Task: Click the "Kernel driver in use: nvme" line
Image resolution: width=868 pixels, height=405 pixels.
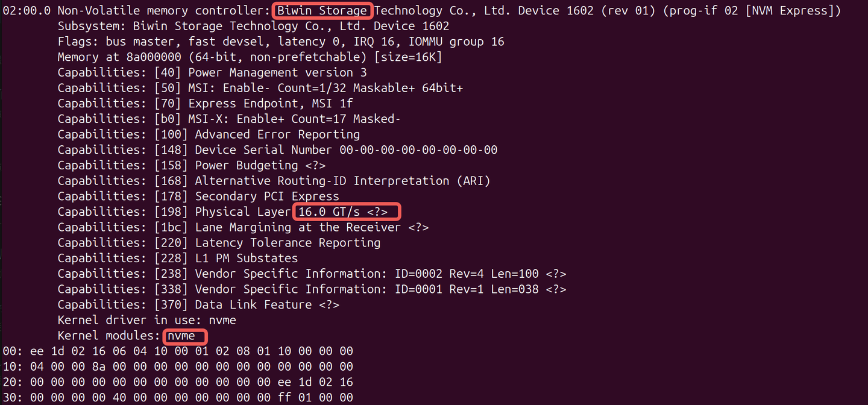Action: [146, 320]
